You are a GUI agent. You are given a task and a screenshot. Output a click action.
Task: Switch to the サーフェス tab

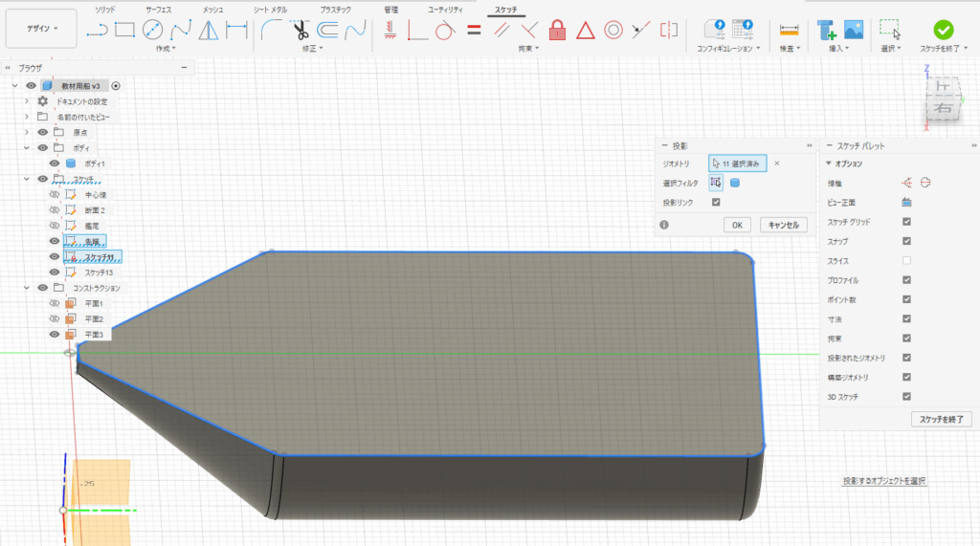pyautogui.click(x=160, y=9)
